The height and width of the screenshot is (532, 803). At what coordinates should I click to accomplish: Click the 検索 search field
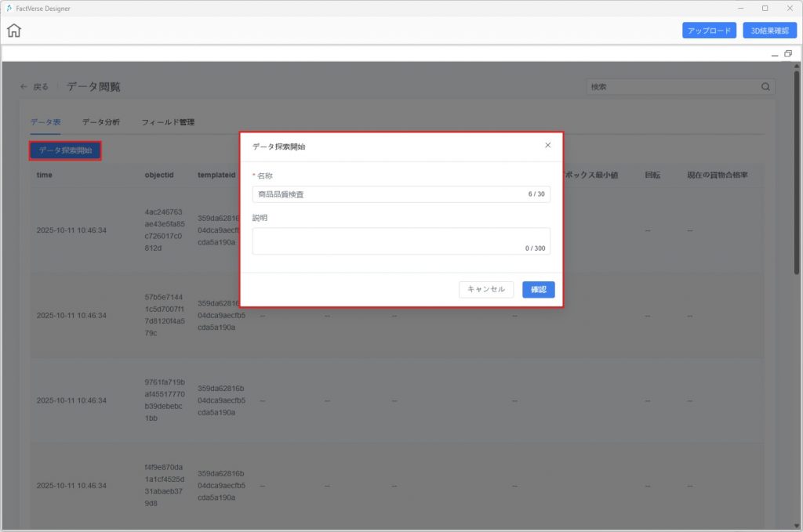click(673, 87)
